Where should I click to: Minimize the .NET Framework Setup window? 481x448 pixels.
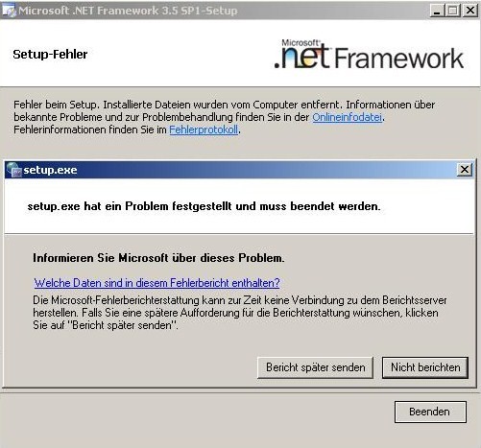point(437,11)
